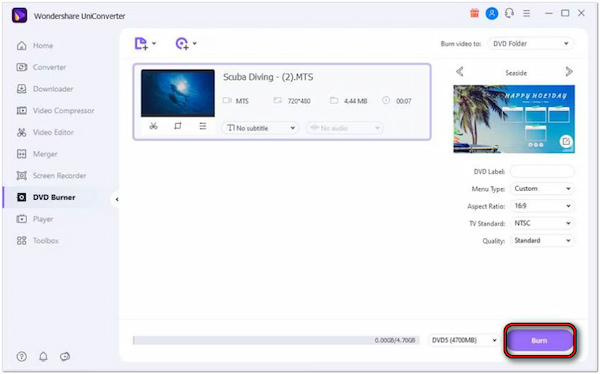
Task: Click the Seaside template name
Action: (x=516, y=73)
